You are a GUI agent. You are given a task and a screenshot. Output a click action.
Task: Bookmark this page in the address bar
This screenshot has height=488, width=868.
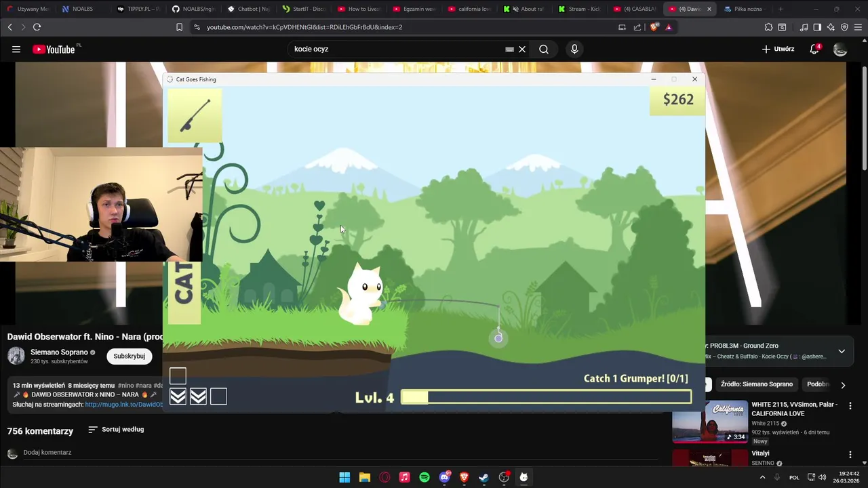tap(179, 27)
